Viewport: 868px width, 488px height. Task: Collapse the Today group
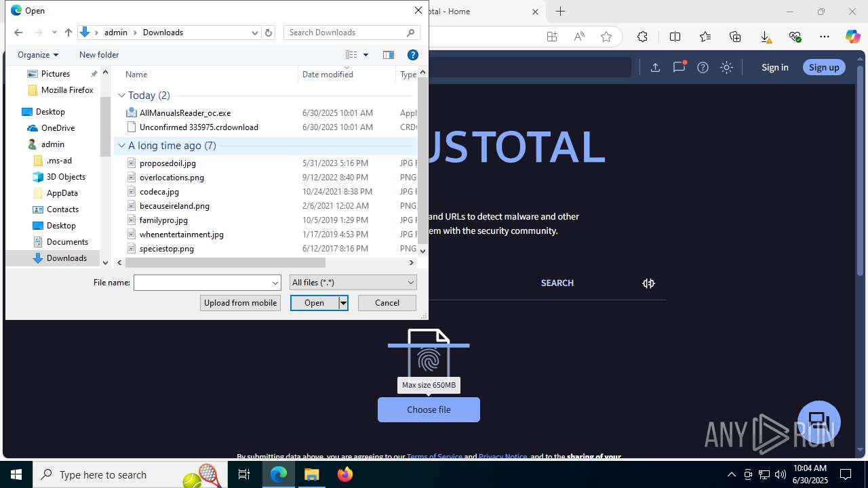tap(122, 96)
